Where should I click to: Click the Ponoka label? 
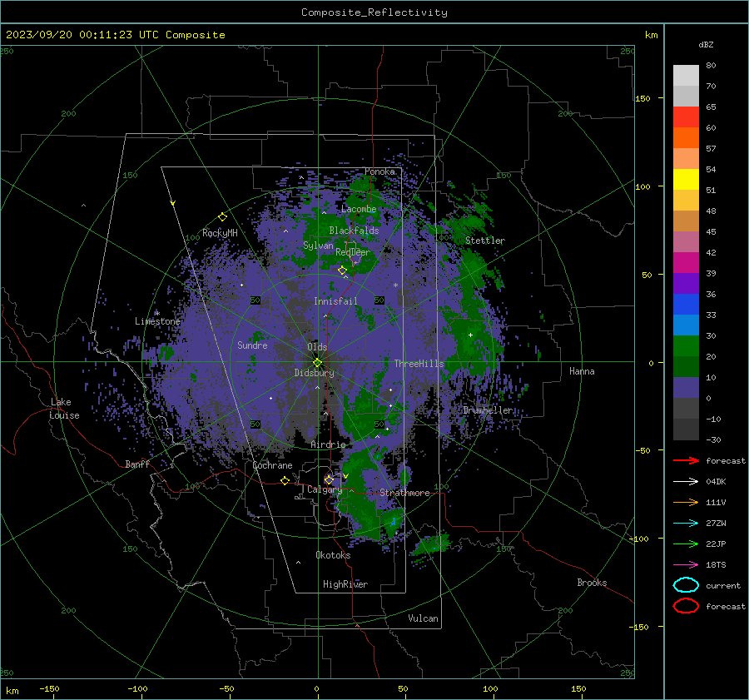[x=379, y=171]
